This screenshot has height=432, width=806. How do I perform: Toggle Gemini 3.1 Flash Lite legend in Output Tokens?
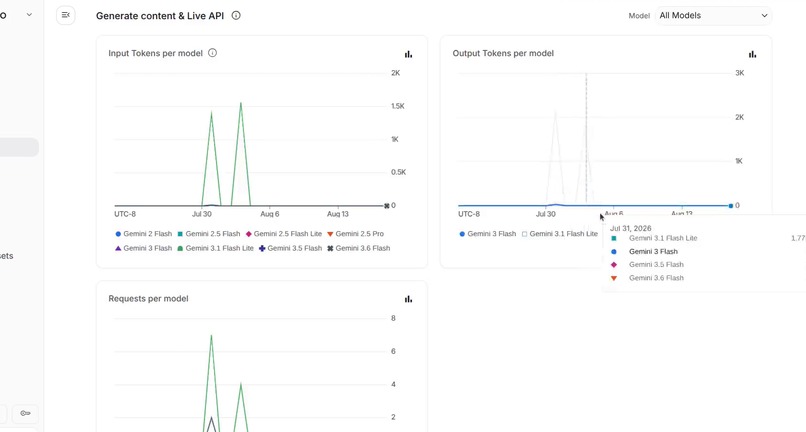point(560,233)
